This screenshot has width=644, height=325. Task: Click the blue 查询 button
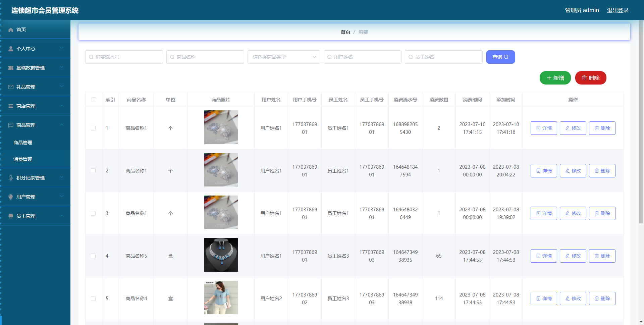tap(500, 57)
